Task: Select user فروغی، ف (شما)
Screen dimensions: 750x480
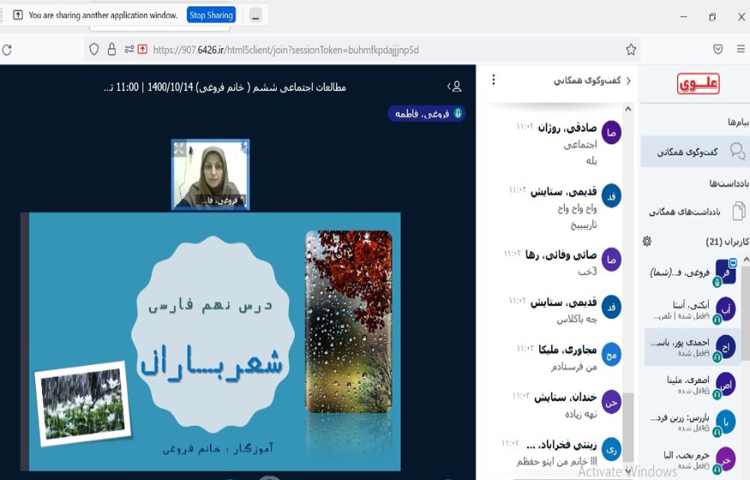Action: [693, 273]
